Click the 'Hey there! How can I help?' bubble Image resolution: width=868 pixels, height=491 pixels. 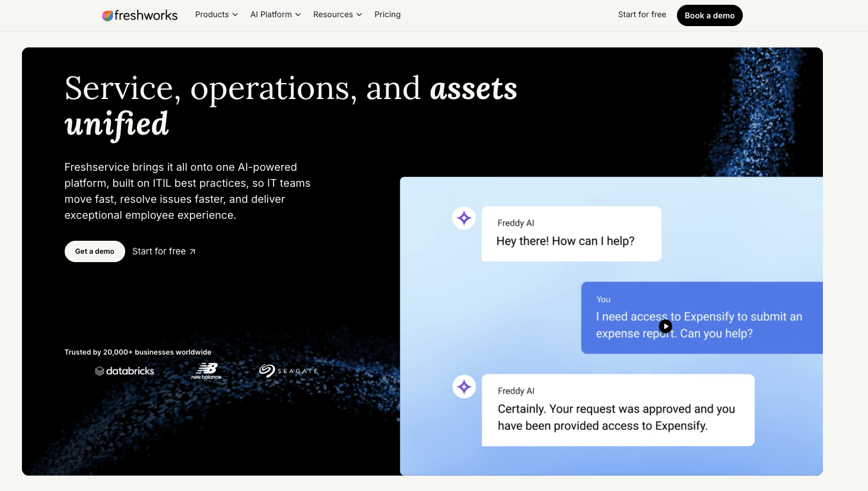point(571,234)
